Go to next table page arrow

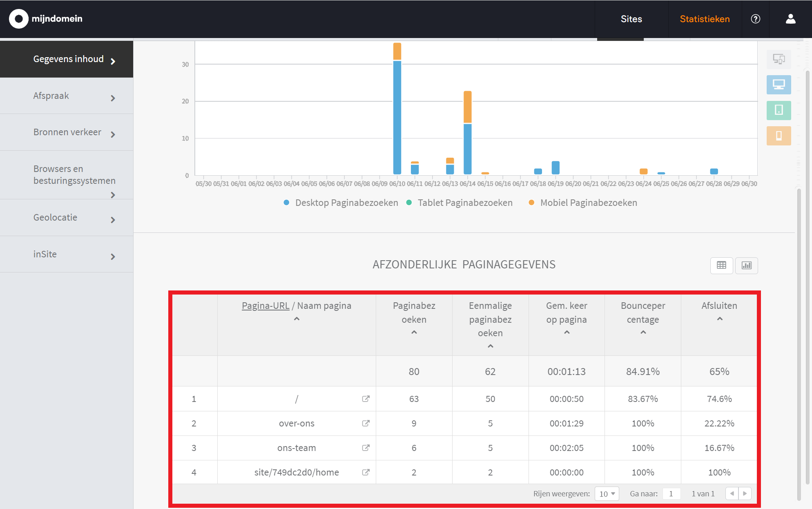[x=745, y=493]
